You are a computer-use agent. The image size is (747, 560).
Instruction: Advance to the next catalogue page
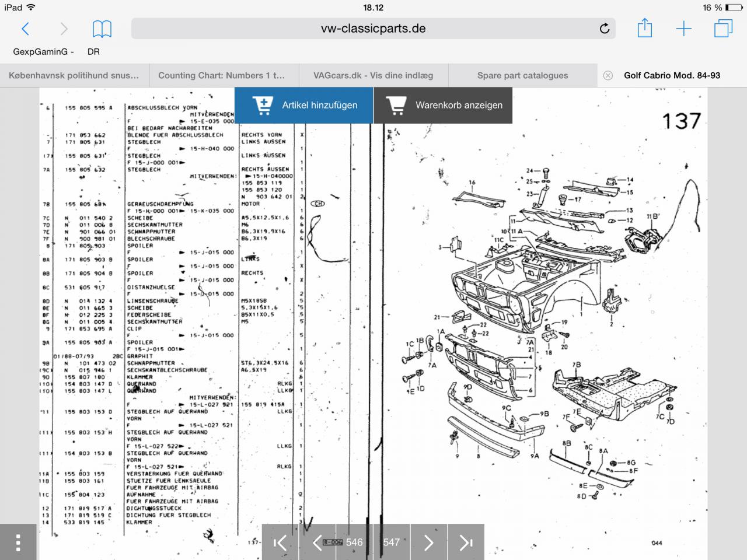[428, 542]
